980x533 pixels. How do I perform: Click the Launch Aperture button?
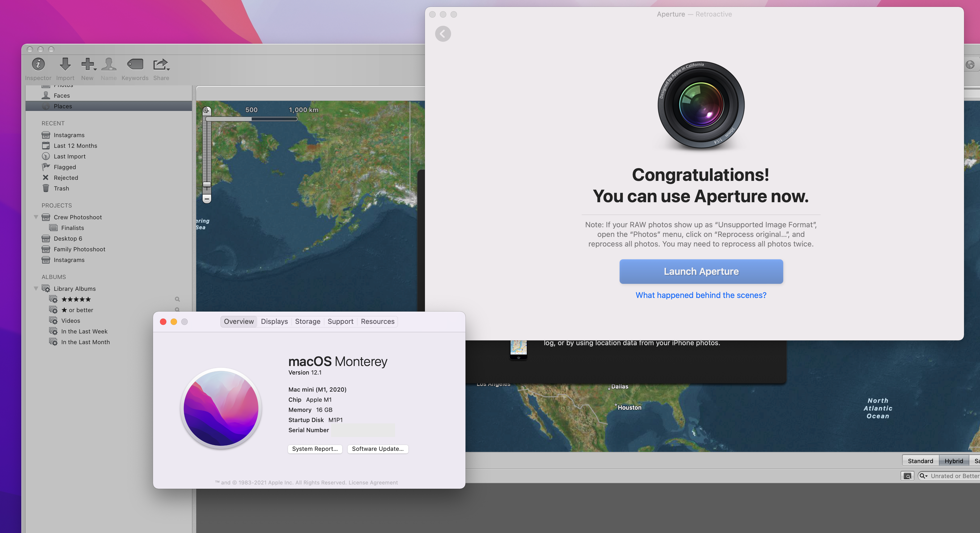[x=701, y=272]
